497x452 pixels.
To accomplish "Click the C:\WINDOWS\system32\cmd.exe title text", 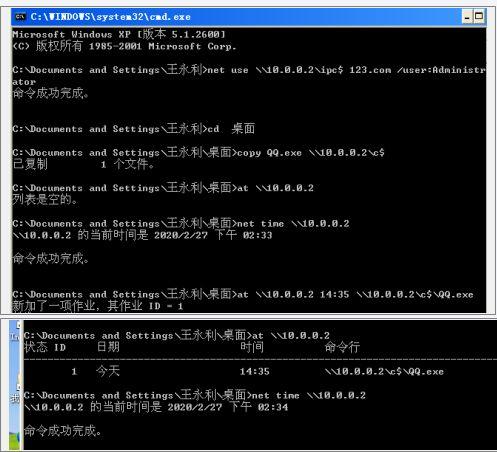I will click(110, 17).
